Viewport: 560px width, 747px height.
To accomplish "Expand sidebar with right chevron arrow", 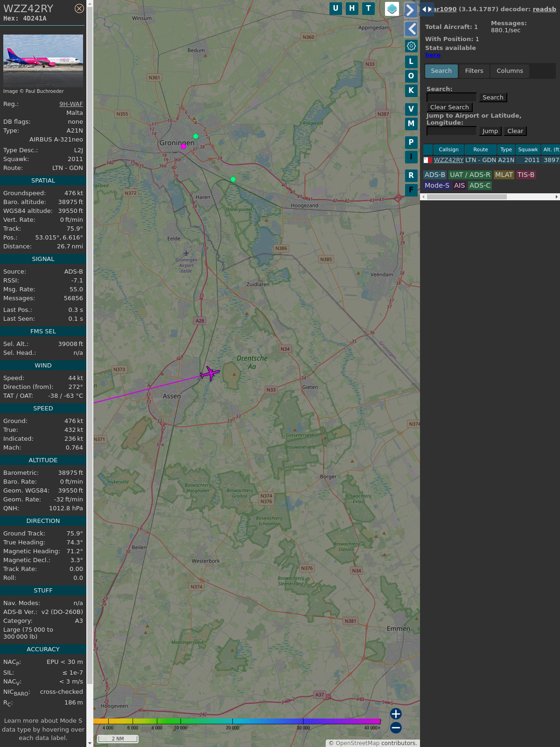I will [x=411, y=10].
